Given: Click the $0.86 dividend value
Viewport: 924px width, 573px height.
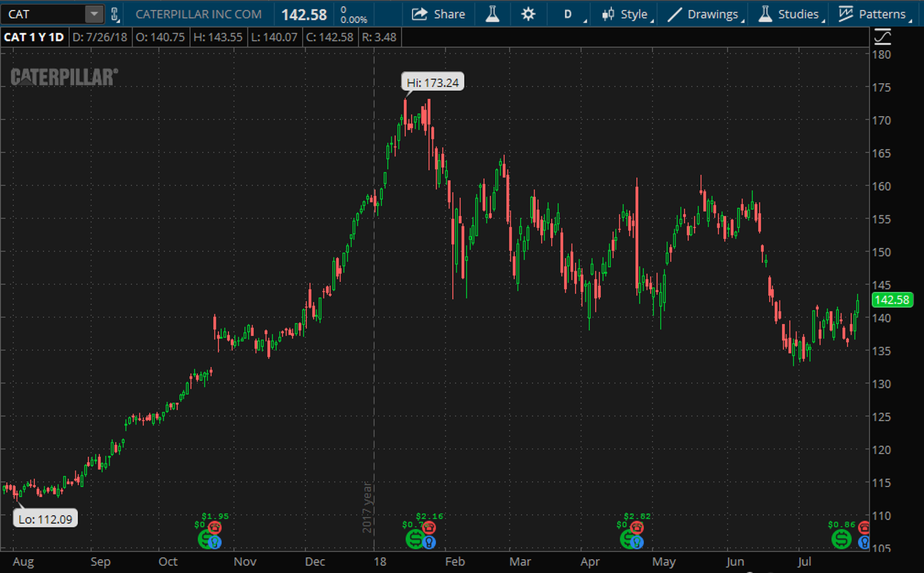Looking at the screenshot, I should point(841,525).
